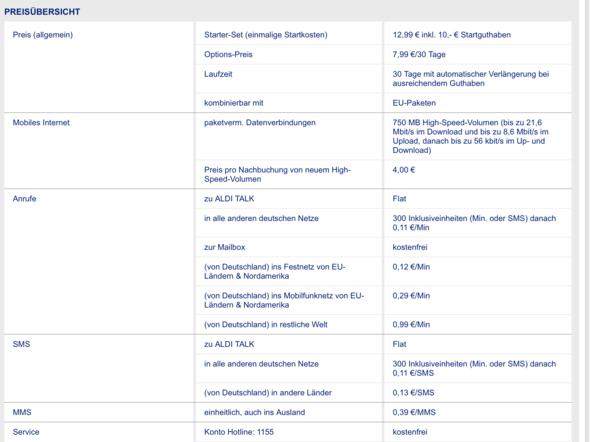Image resolution: width=590 pixels, height=442 pixels.
Task: Click the 'Laufzeit' cell
Action: tap(218, 74)
